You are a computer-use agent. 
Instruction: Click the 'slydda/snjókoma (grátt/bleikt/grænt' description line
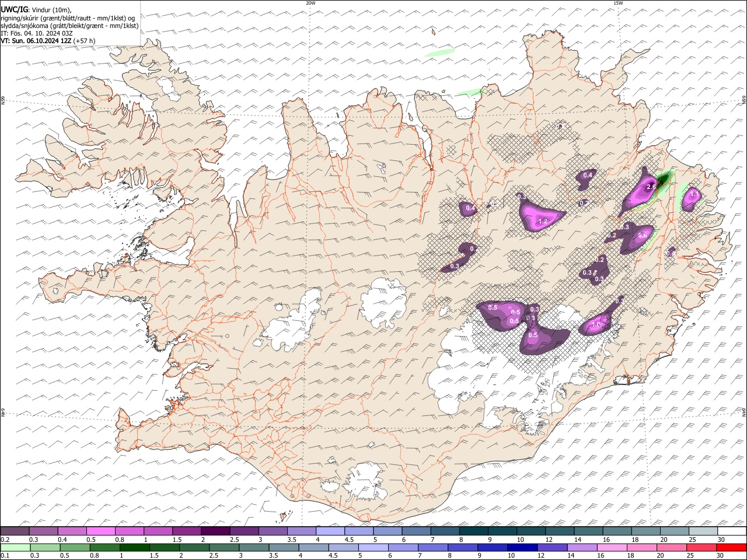(69, 26)
